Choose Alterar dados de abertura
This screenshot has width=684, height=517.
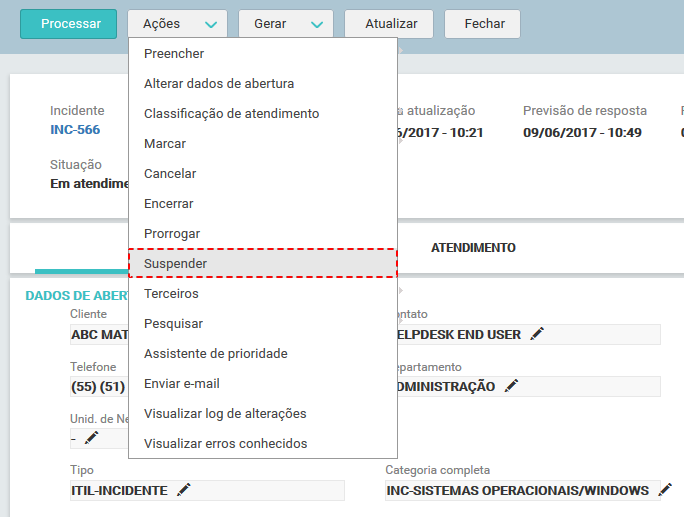(x=263, y=84)
